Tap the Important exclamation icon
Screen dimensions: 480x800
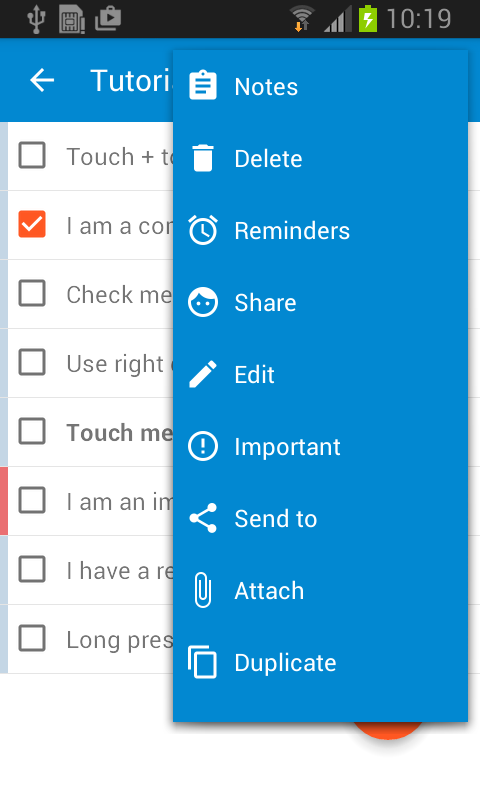pos(203,446)
